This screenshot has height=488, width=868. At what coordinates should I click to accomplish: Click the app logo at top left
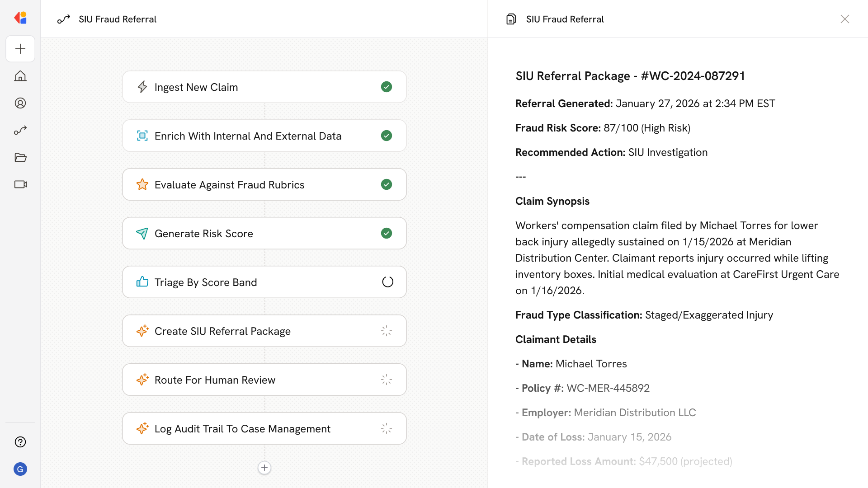coord(20,18)
